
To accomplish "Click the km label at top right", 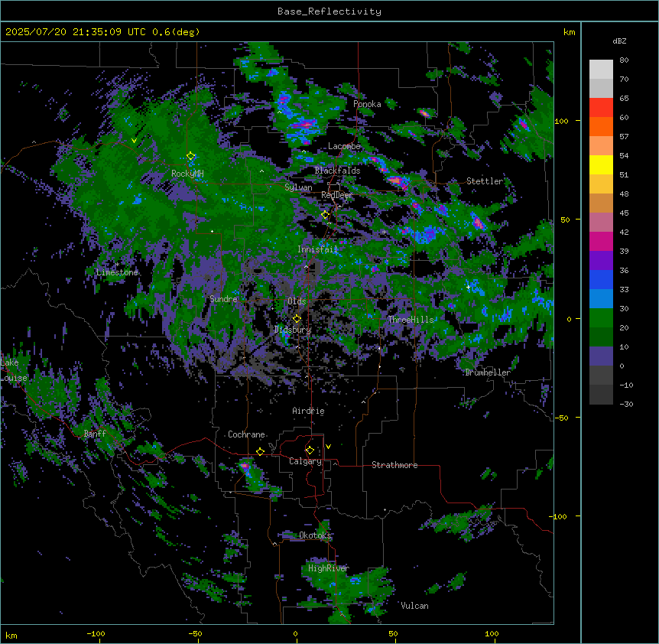I will coord(569,32).
